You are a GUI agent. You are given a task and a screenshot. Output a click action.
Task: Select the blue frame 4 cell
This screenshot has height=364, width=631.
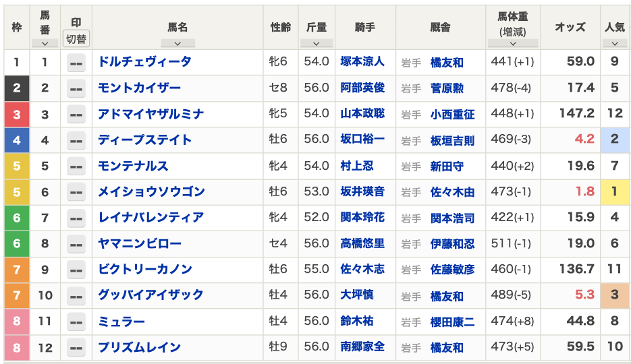16,140
